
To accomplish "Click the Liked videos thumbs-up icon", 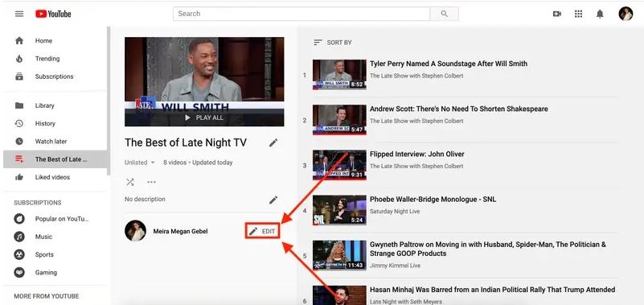I will [x=19, y=177].
